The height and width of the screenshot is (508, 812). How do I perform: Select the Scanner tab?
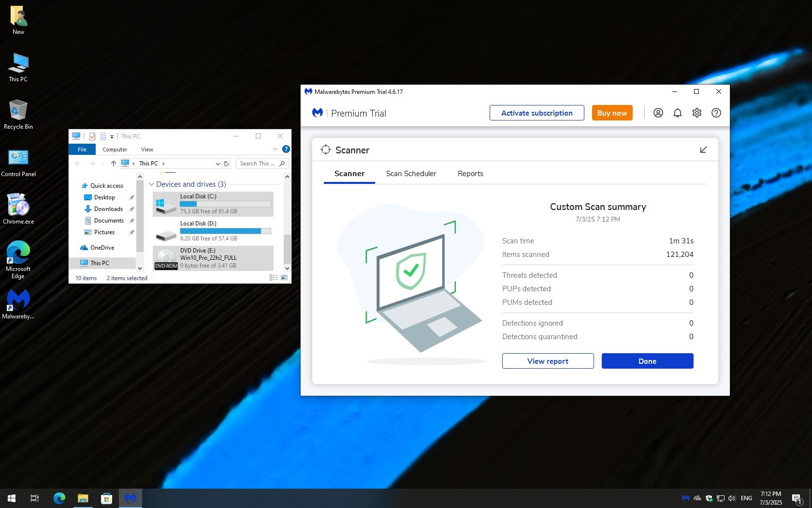coord(349,174)
